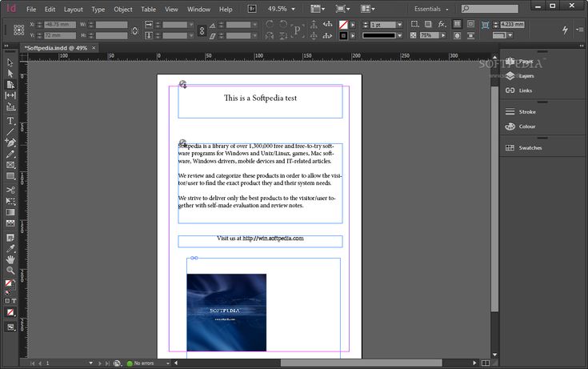This screenshot has width=588, height=369.
Task: Open the Links panel
Action: point(518,90)
